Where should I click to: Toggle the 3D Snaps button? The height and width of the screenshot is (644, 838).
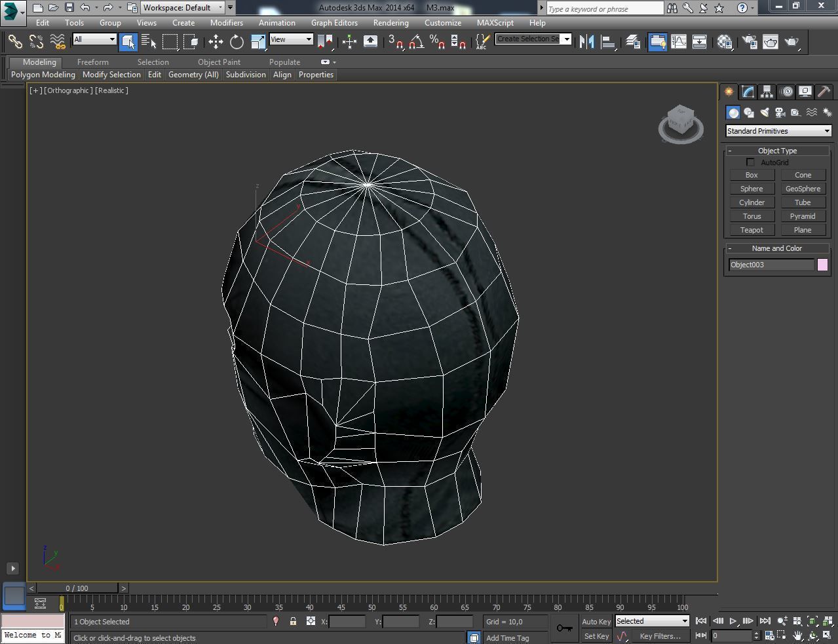(395, 42)
